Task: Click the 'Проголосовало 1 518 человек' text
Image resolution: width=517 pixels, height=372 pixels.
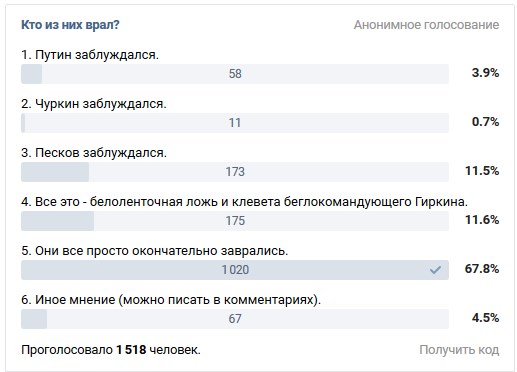Action: pyautogui.click(x=111, y=350)
